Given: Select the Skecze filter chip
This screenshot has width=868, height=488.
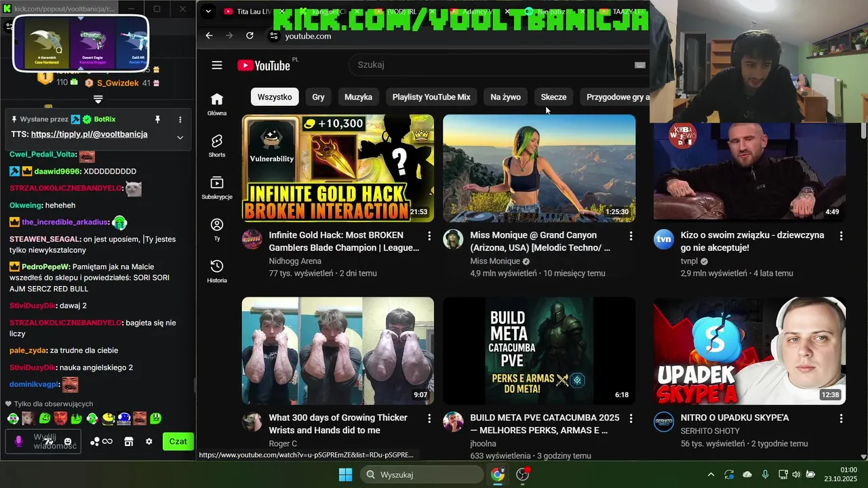Looking at the screenshot, I should (553, 97).
